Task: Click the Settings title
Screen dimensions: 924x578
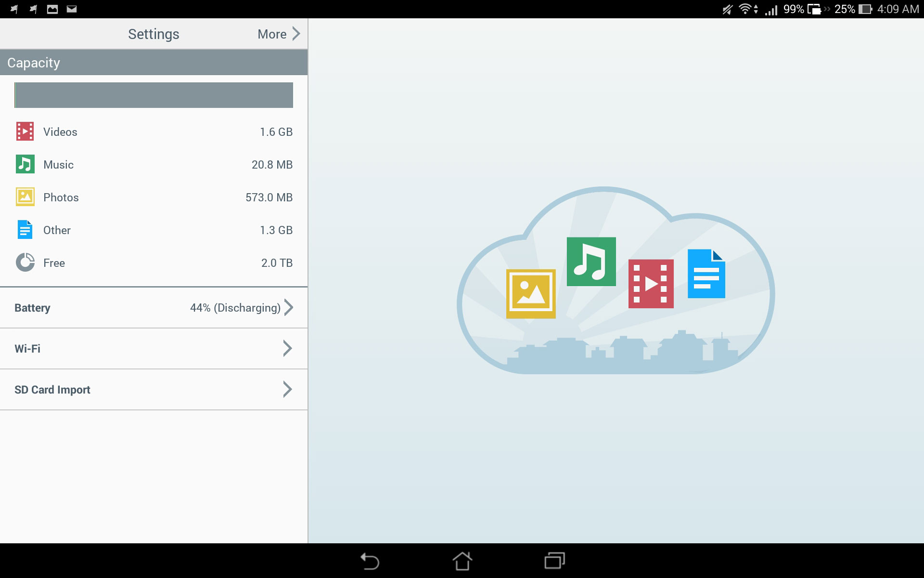Action: 154,34
